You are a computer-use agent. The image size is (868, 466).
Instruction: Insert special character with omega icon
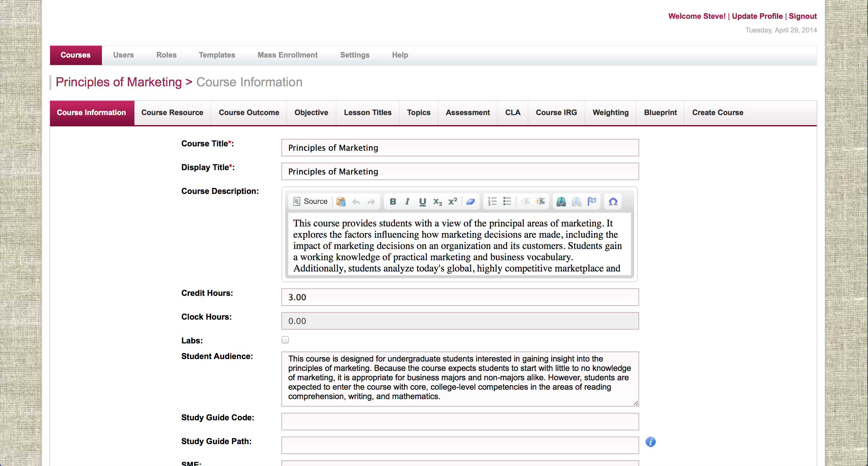(613, 201)
